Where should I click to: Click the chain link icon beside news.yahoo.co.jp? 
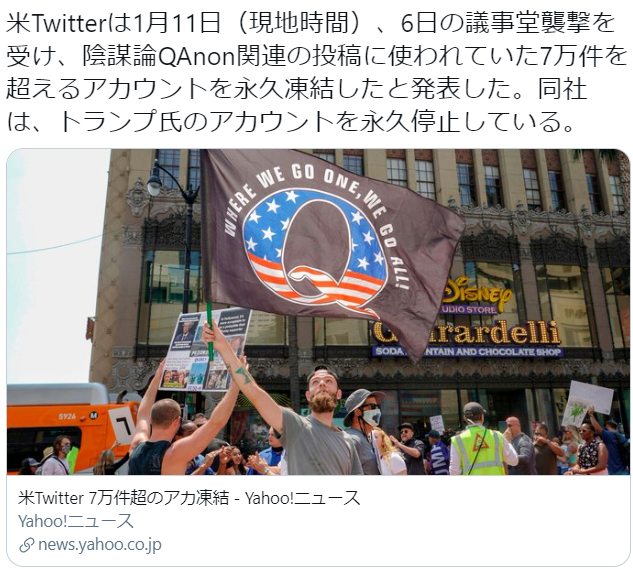[x=27, y=545]
